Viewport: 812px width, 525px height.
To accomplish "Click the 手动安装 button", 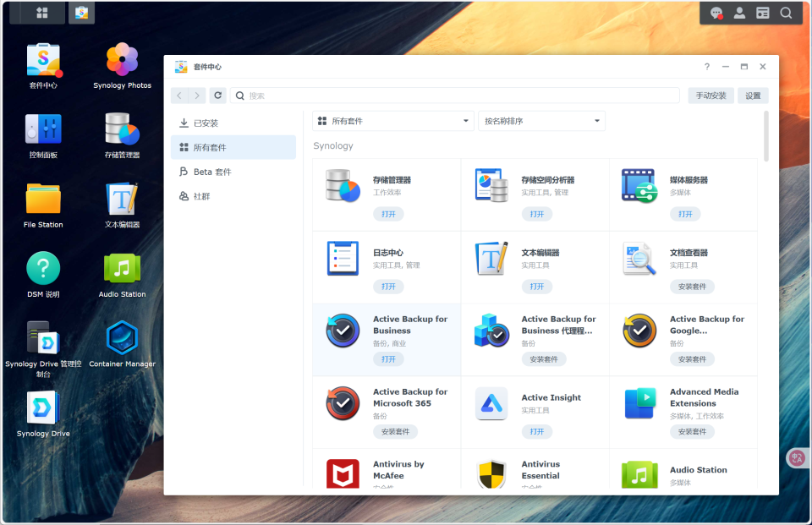I will [710, 96].
